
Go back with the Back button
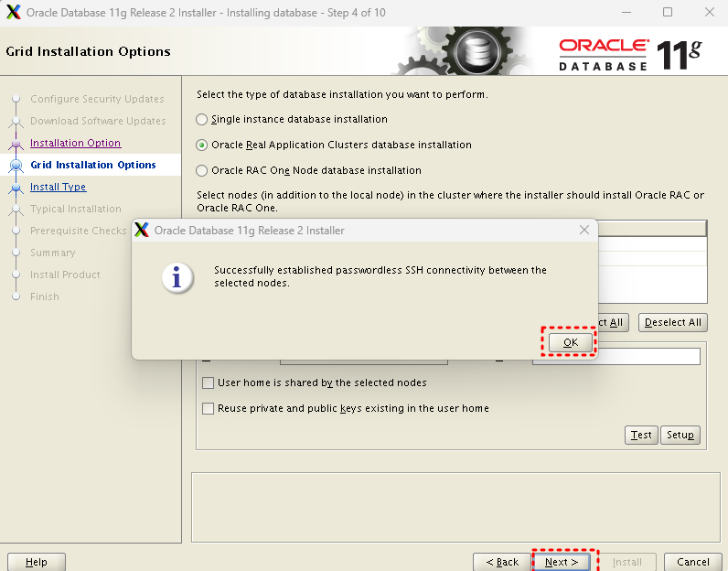point(502,562)
